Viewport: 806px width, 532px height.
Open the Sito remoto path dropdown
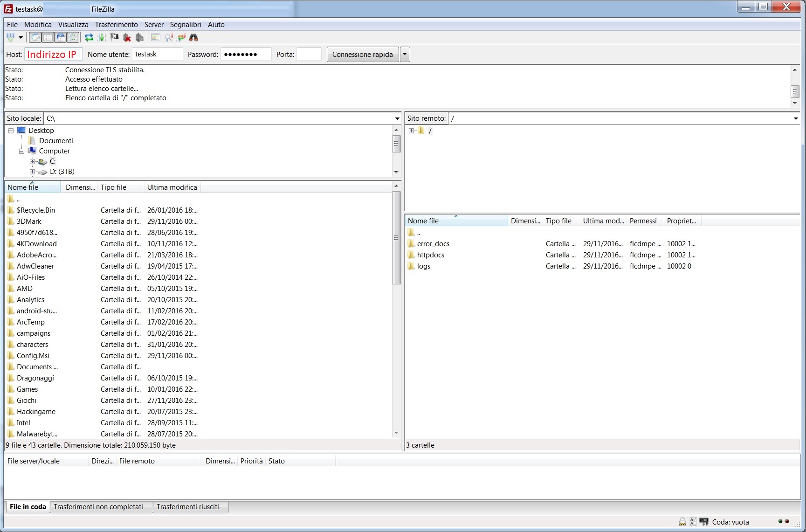coord(796,118)
